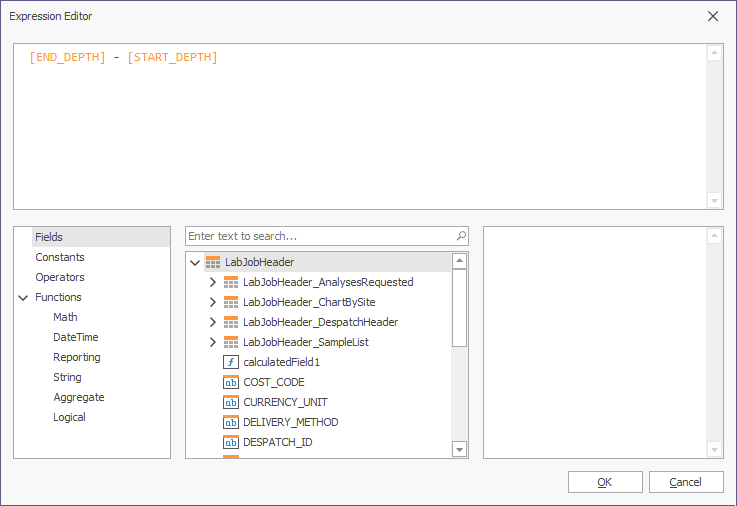Expand the LabJobHeader_SampleList node
This screenshot has width=737, height=506.
click(212, 342)
